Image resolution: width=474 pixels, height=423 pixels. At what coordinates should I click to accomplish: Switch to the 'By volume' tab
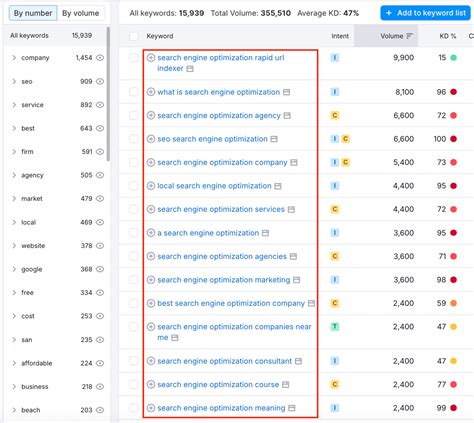81,13
